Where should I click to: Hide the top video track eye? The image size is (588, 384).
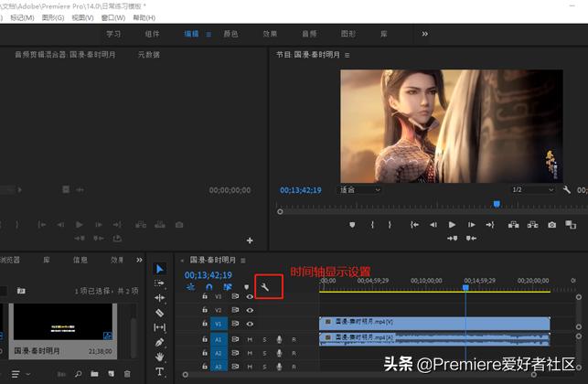pyautogui.click(x=250, y=296)
